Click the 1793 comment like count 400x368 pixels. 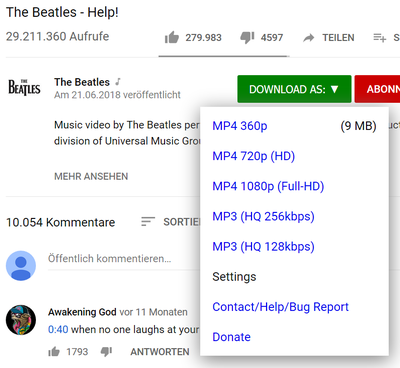coord(77,352)
